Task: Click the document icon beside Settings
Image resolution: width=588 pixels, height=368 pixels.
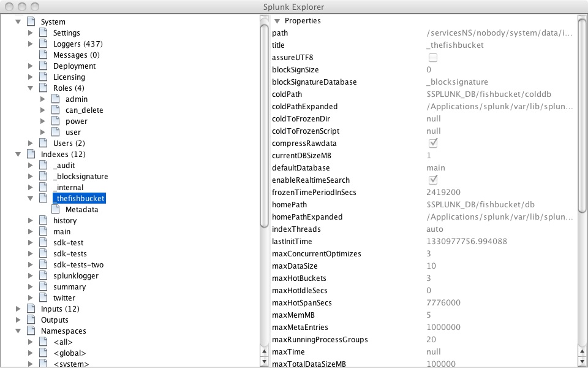Action: pos(43,33)
